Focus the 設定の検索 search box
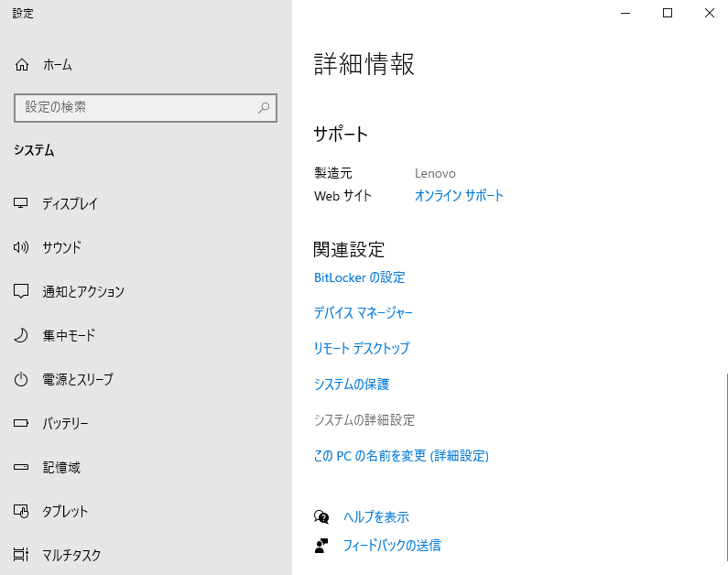 pyautogui.click(x=146, y=108)
